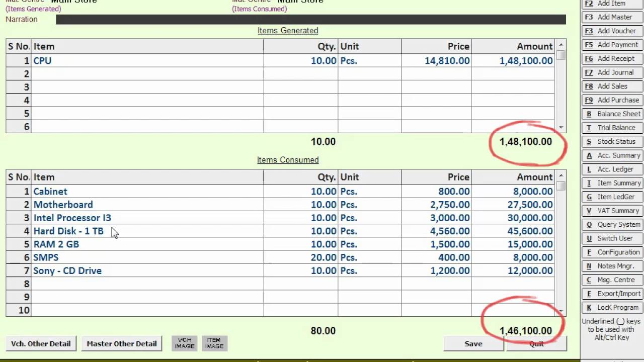Open the VAT Summary
Viewport: 644px width, 362px height.
[612, 211]
